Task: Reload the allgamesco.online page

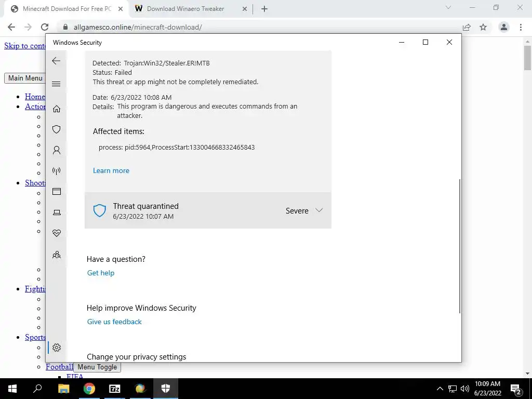Action: click(45, 27)
